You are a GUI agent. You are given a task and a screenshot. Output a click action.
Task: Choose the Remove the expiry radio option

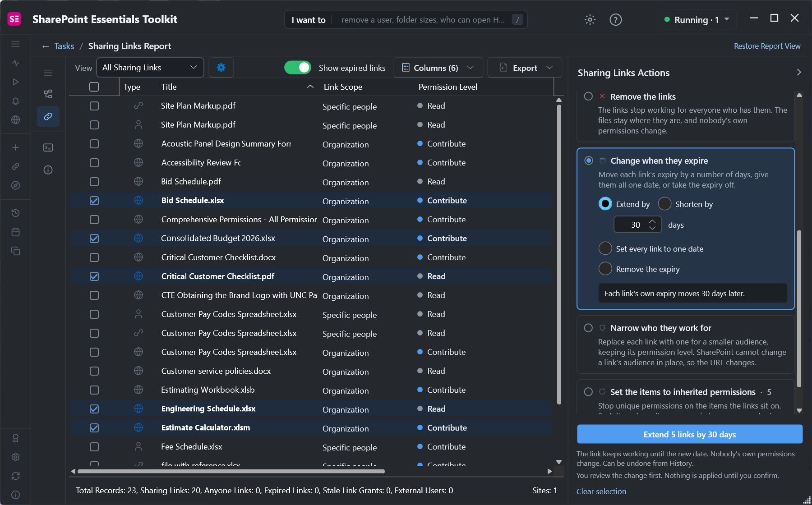point(605,269)
